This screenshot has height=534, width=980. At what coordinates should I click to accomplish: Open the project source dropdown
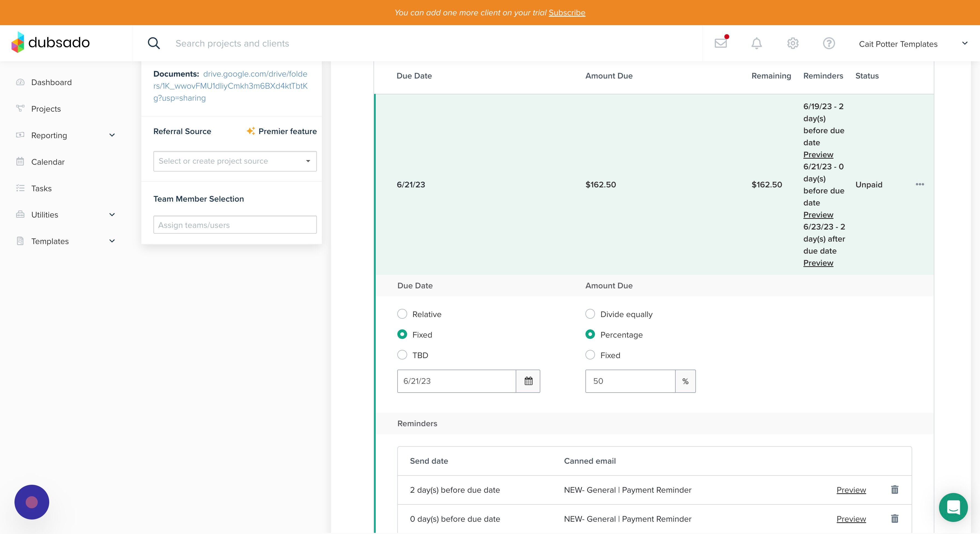[235, 161]
